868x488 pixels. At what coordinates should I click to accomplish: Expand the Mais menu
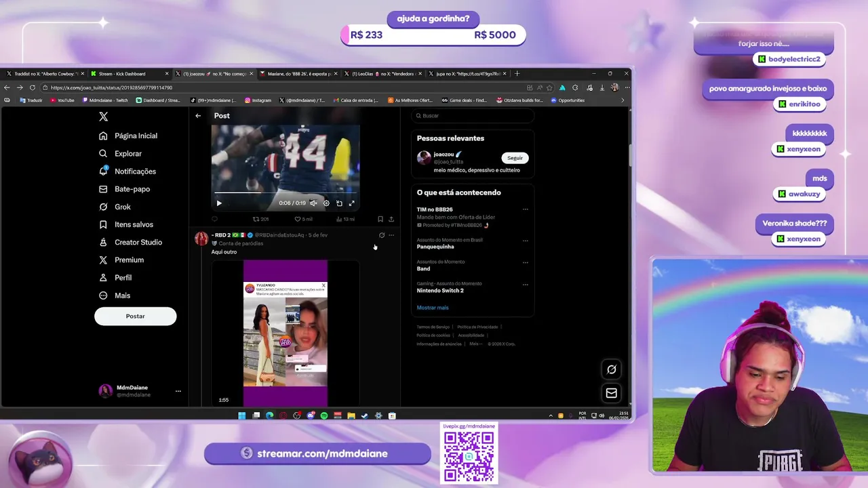115,296
